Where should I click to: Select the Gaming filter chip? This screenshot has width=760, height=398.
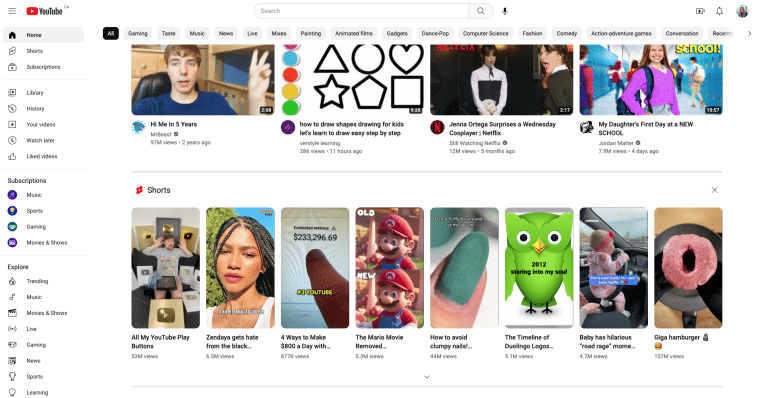[x=138, y=33]
